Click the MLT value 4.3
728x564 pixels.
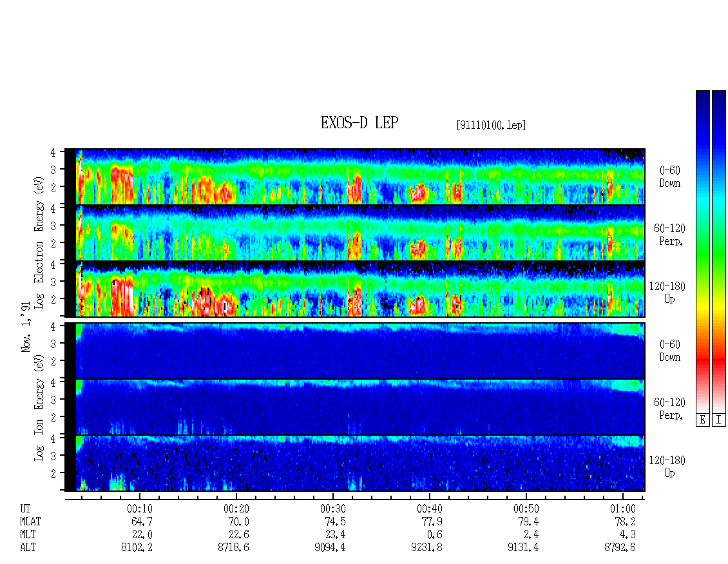tap(627, 535)
